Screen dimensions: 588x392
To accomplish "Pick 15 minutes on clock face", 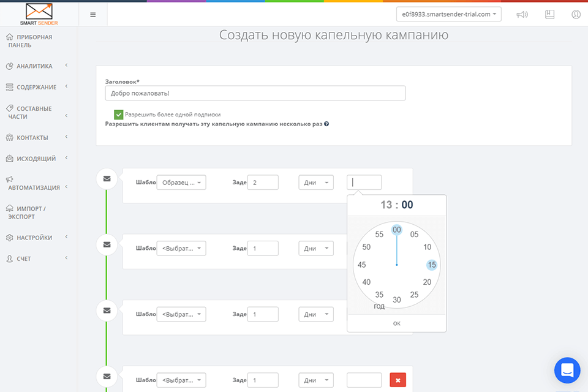I will [x=432, y=265].
